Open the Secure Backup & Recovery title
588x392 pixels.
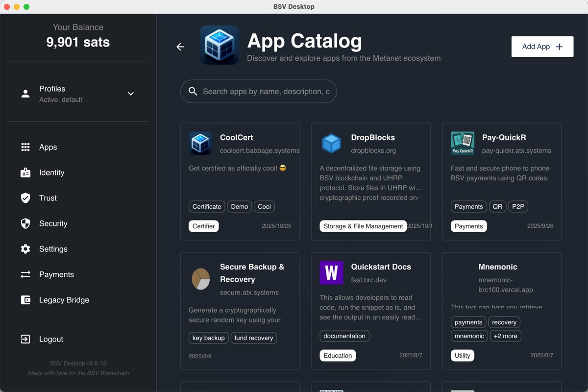click(x=252, y=273)
